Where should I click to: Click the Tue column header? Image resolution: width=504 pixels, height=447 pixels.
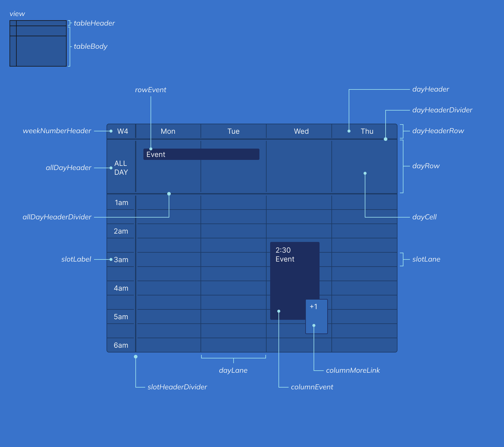click(x=233, y=131)
